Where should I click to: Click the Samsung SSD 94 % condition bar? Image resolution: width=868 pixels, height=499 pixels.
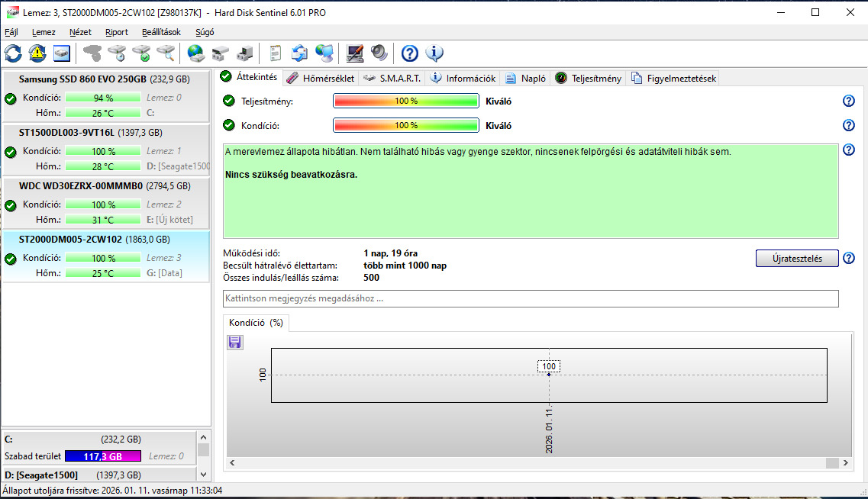103,98
